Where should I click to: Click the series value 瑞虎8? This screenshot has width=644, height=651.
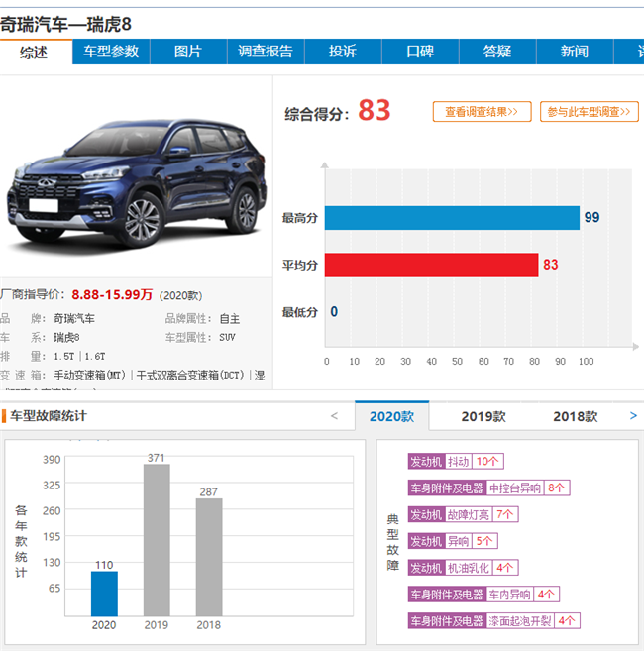pos(66,337)
